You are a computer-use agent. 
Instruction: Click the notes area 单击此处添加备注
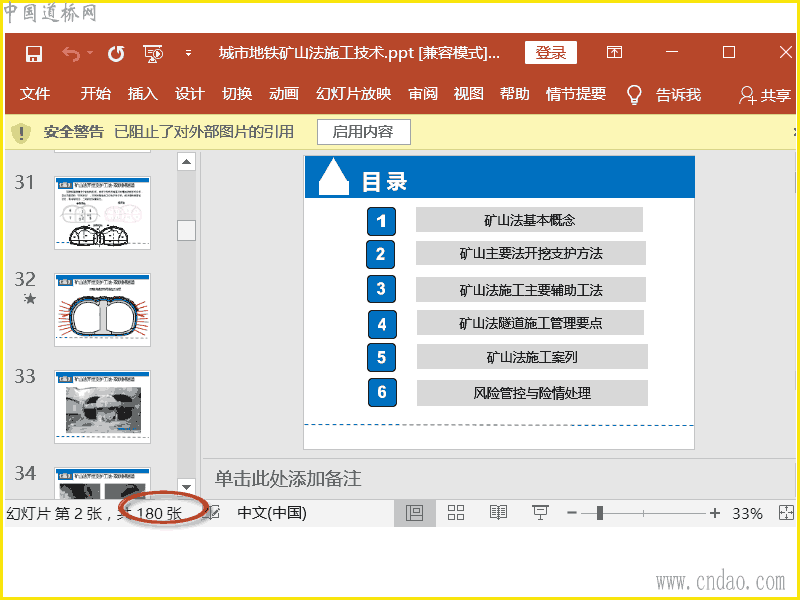[288, 479]
